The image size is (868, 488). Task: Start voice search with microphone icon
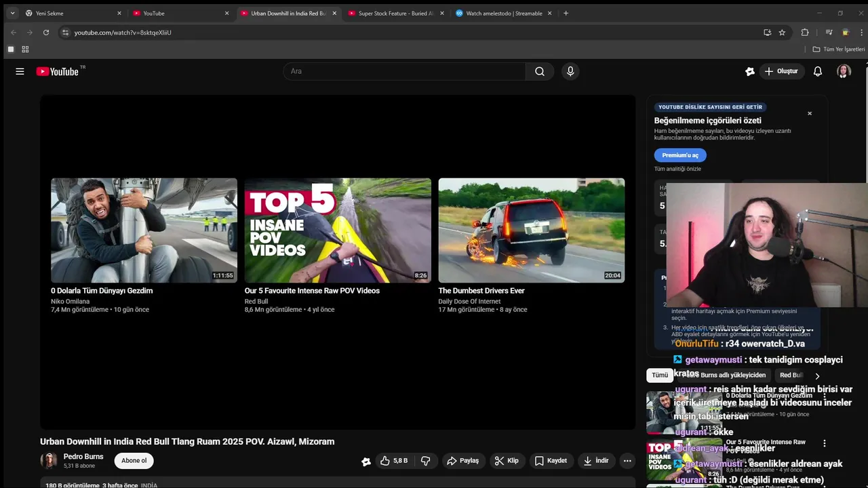click(570, 71)
